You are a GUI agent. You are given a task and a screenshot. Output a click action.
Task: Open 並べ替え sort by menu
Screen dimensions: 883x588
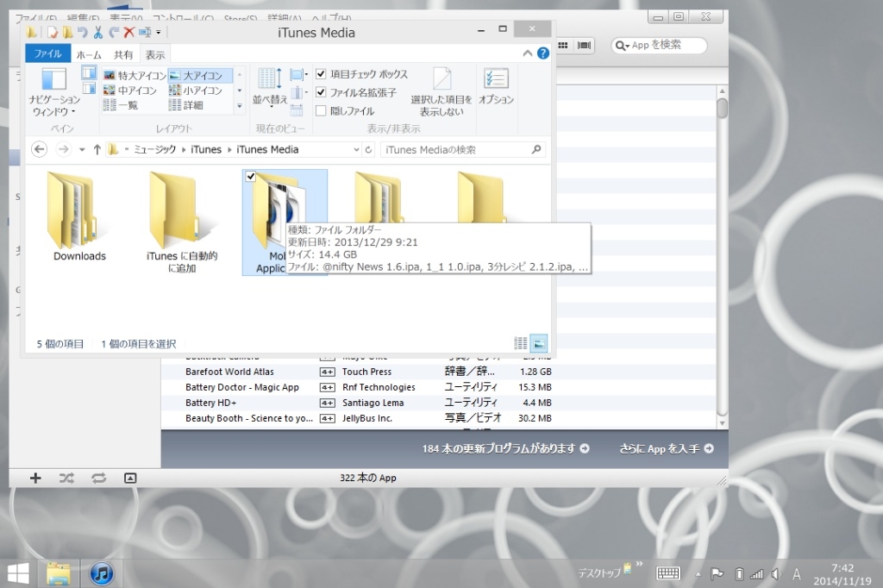tap(270, 87)
